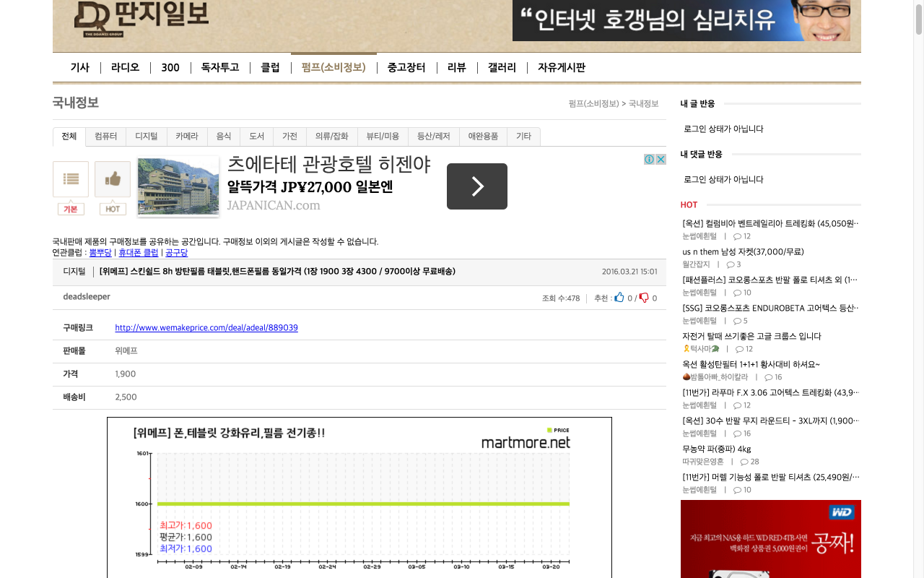Select the 전체 category tab
The height and width of the screenshot is (578, 924).
click(69, 137)
